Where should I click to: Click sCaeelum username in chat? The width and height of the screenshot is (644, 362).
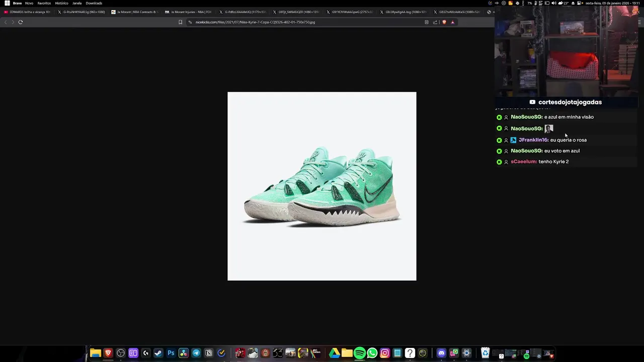tap(524, 161)
